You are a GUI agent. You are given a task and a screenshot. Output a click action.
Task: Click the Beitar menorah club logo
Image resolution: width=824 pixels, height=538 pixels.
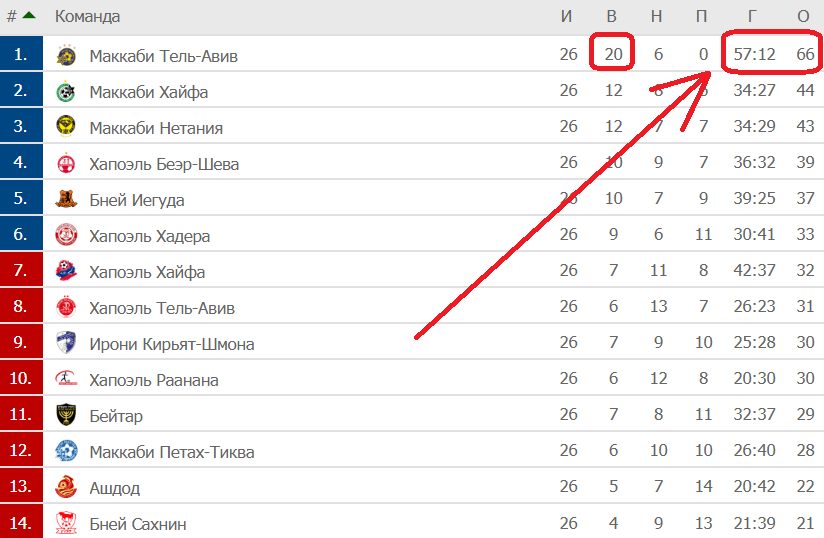(x=66, y=416)
